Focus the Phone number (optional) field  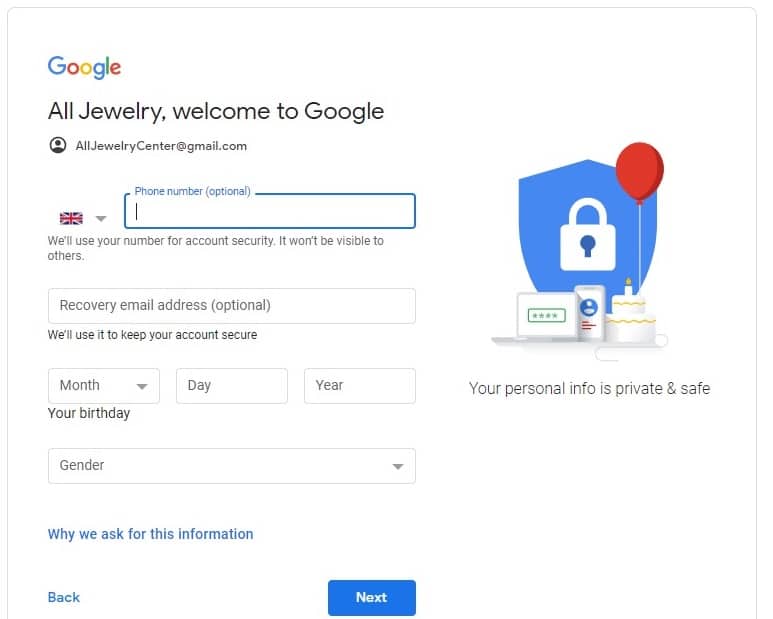coord(270,211)
